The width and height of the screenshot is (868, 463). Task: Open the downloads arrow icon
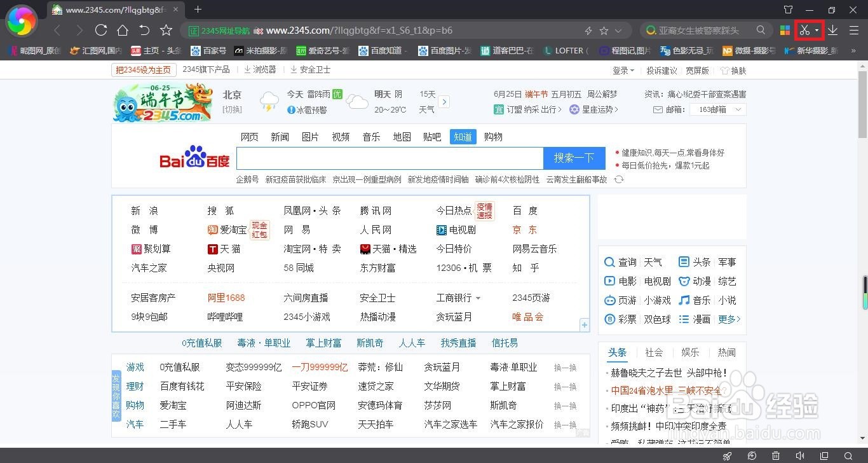[832, 31]
